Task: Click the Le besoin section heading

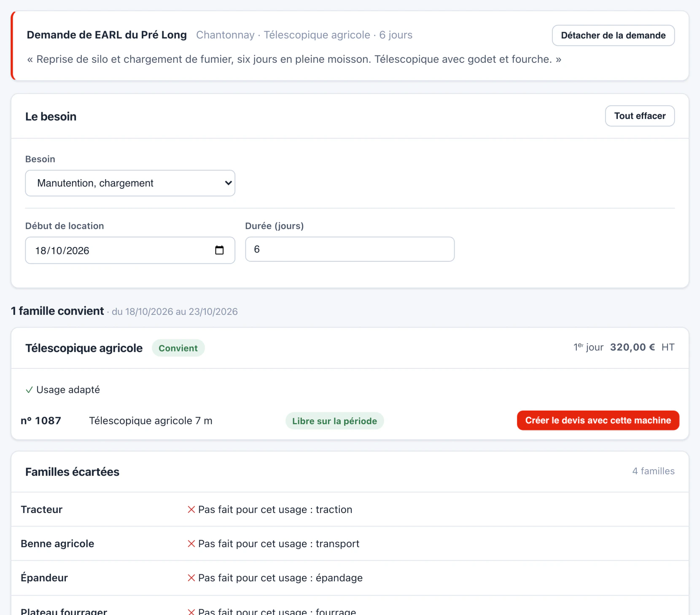Action: (51, 117)
